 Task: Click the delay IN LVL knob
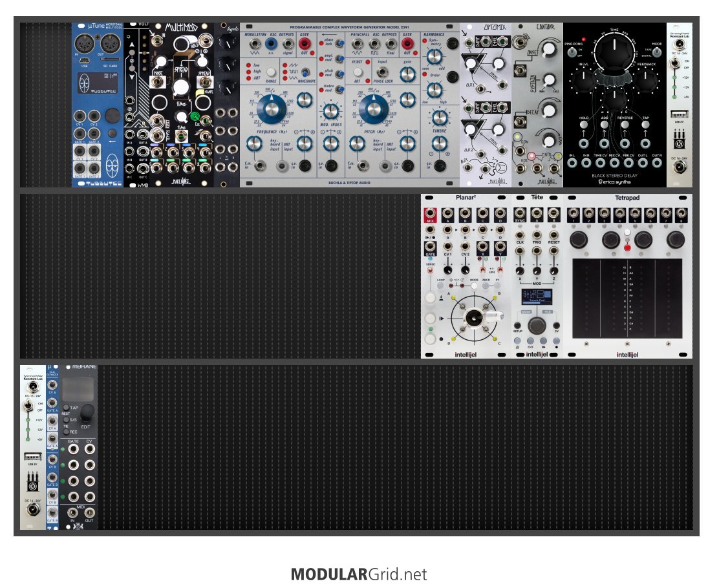tap(583, 79)
